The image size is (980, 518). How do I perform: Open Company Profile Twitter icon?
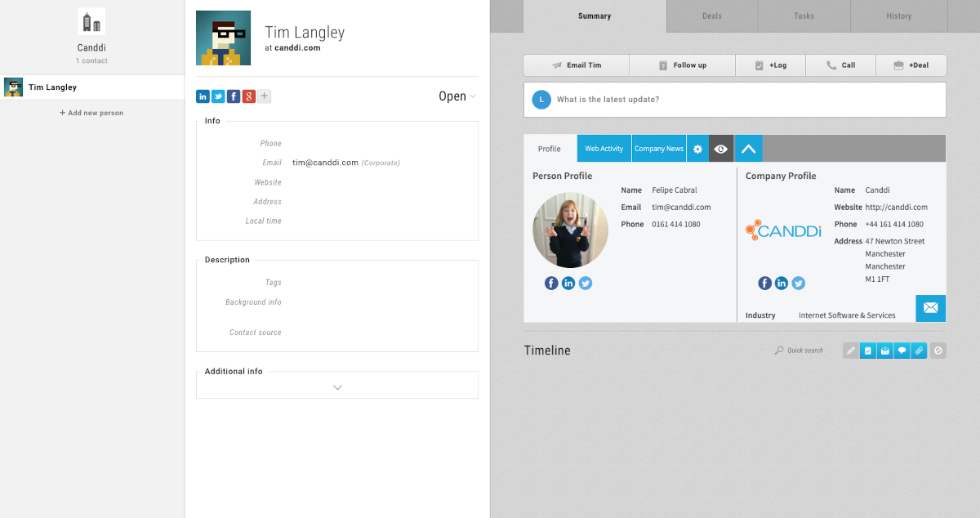pyautogui.click(x=799, y=284)
